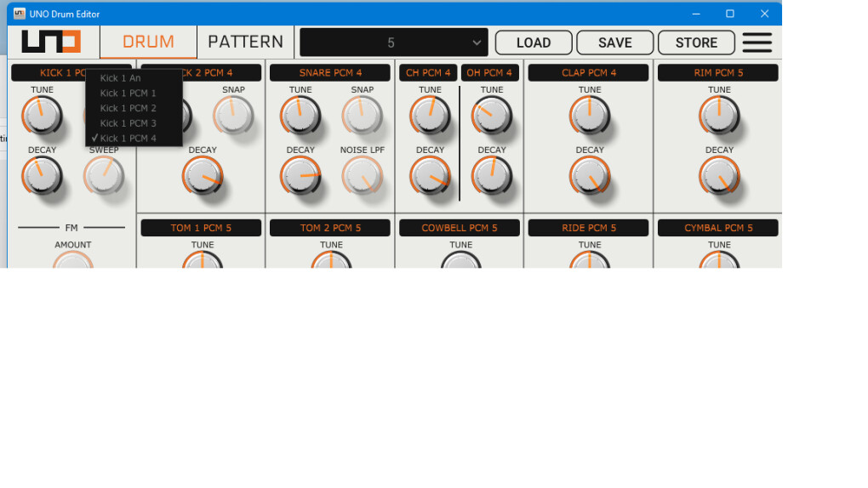Switch to the DRUM tab
This screenshot has height=488, width=868.
pyautogui.click(x=148, y=42)
